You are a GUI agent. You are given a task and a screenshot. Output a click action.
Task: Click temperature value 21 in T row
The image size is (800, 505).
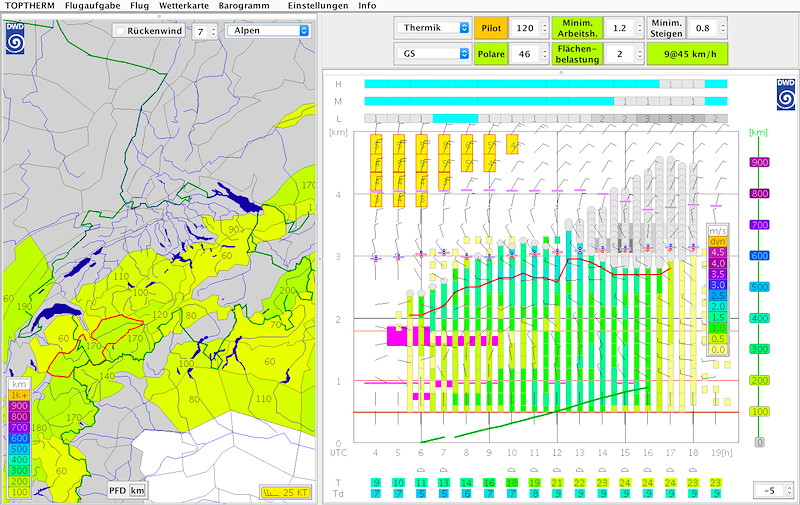(x=557, y=483)
